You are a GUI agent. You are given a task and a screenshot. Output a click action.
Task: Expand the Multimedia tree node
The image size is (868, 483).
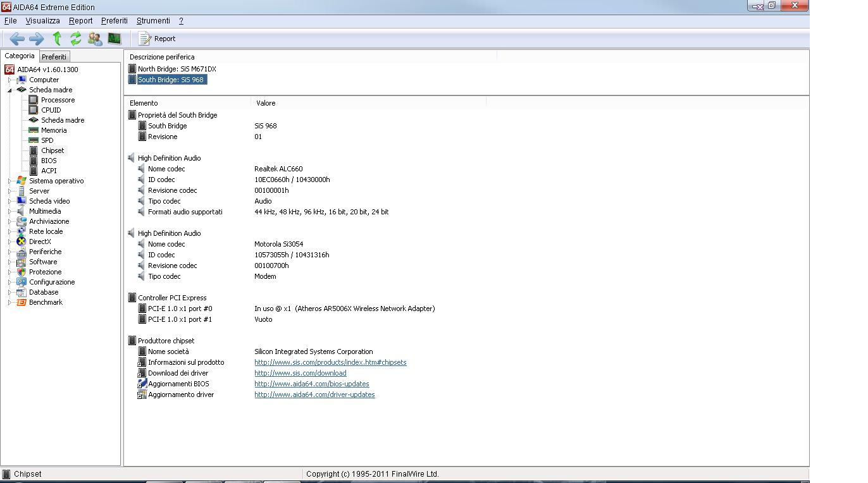10,211
